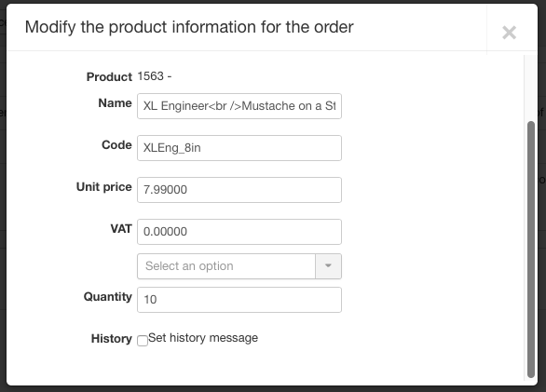Viewport: 546px width, 392px height.
Task: Click the History label
Action: pos(112,339)
